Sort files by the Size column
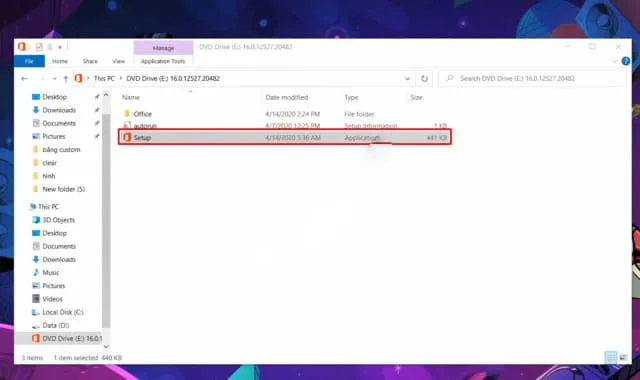 (x=416, y=97)
